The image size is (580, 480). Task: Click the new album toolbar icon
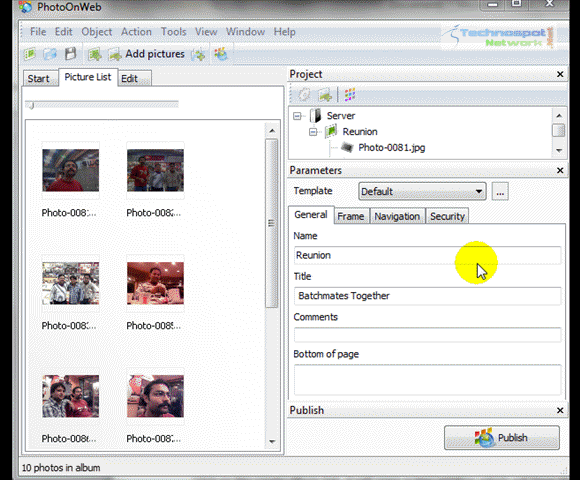click(94, 54)
